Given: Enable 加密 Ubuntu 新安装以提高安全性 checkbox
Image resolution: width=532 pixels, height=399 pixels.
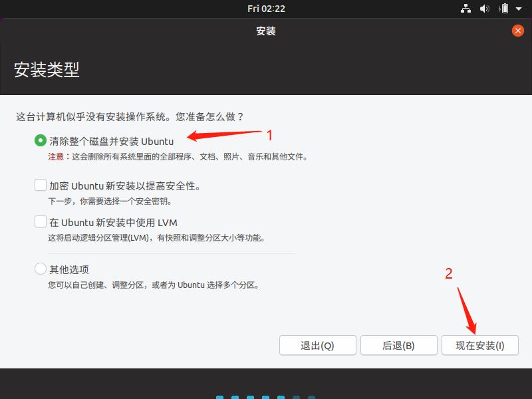Looking at the screenshot, I should [x=41, y=186].
